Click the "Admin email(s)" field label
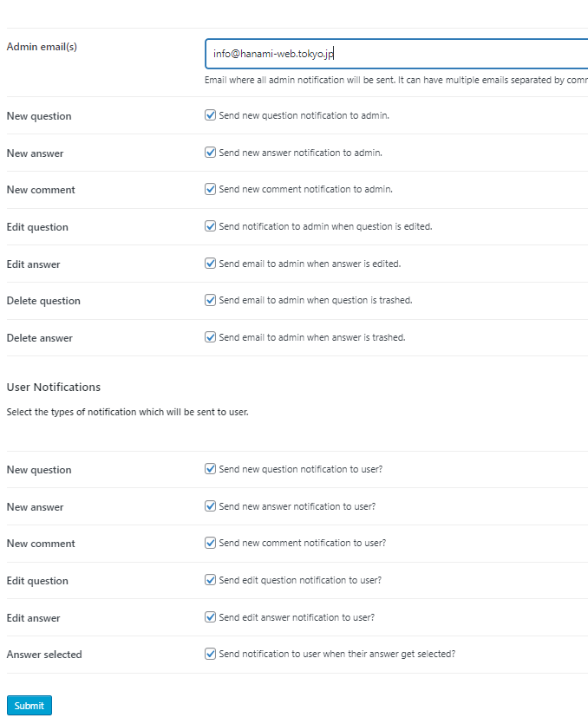Image resolution: width=588 pixels, height=717 pixels. (x=42, y=47)
